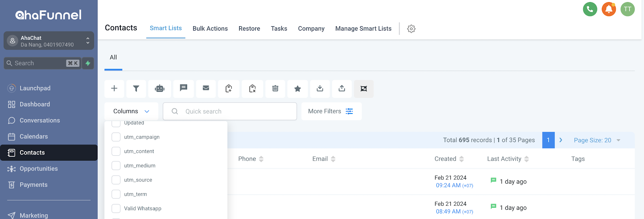Check the utm_campaign column checkbox

116,137
